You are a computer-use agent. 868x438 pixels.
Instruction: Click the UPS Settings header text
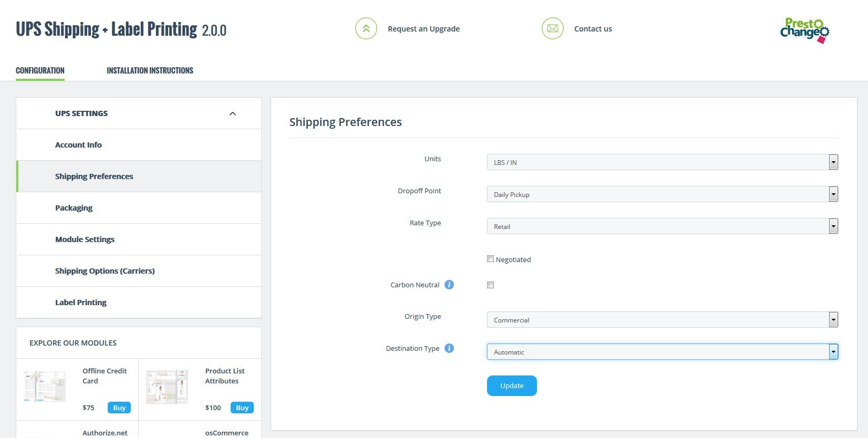pos(81,113)
